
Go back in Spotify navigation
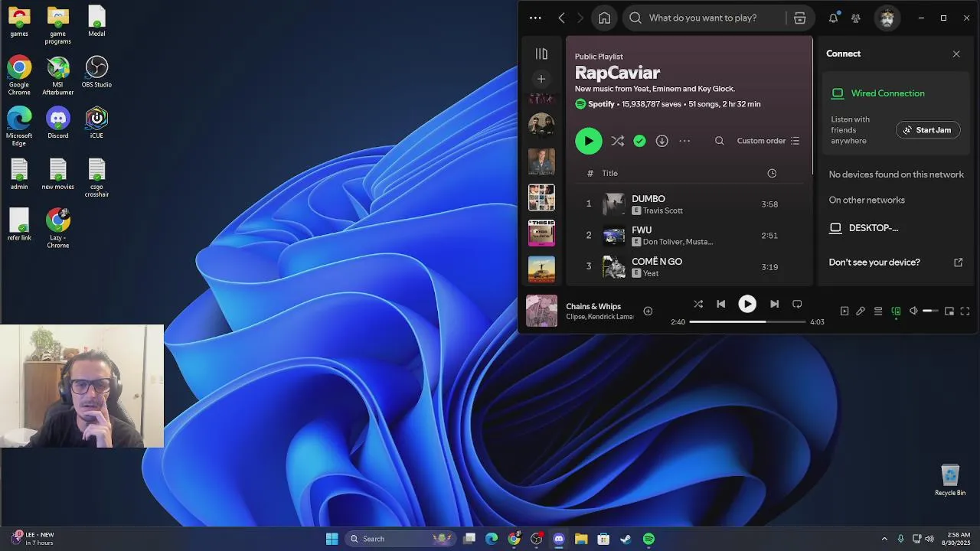[x=561, y=18]
